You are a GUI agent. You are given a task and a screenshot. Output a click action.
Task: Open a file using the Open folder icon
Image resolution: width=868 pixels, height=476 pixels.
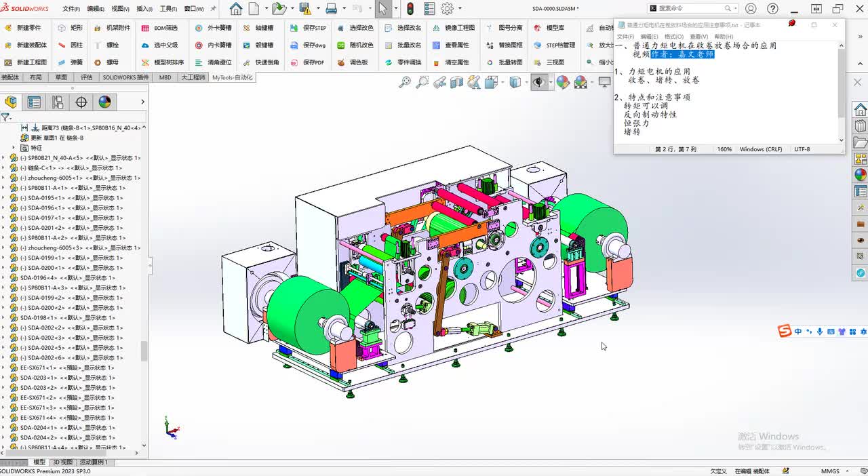coord(279,9)
